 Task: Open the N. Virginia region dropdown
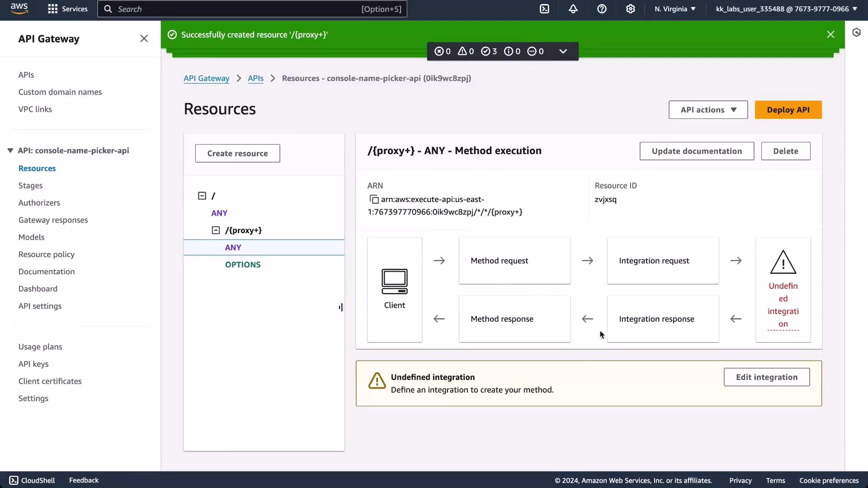(x=675, y=9)
